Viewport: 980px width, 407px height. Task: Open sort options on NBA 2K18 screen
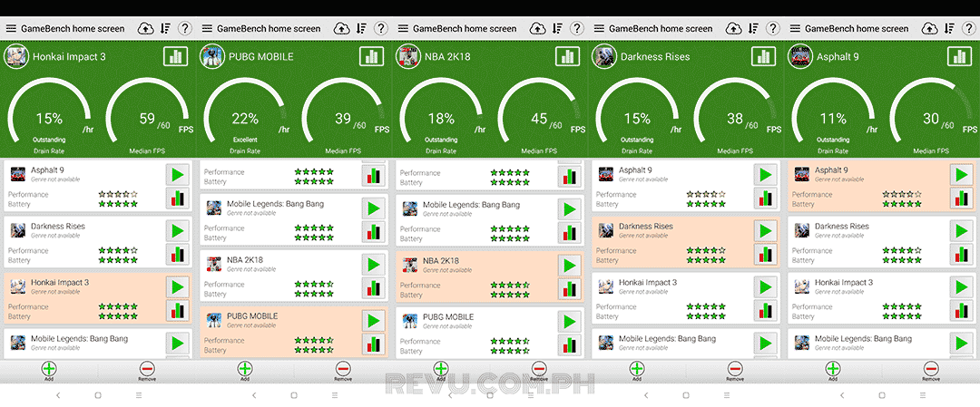pyautogui.click(x=557, y=29)
